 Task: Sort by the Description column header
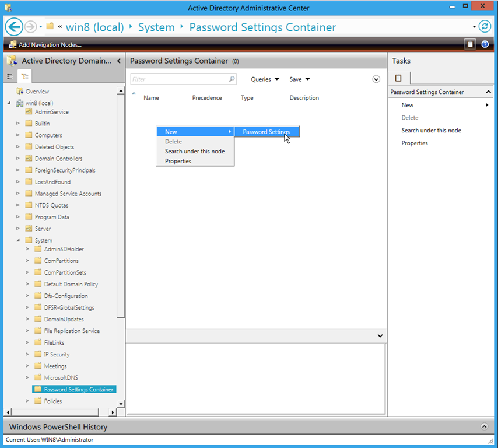click(x=304, y=98)
